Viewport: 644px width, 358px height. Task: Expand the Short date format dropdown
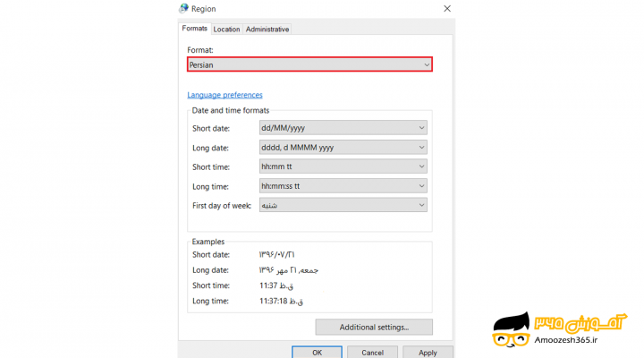pyautogui.click(x=343, y=128)
